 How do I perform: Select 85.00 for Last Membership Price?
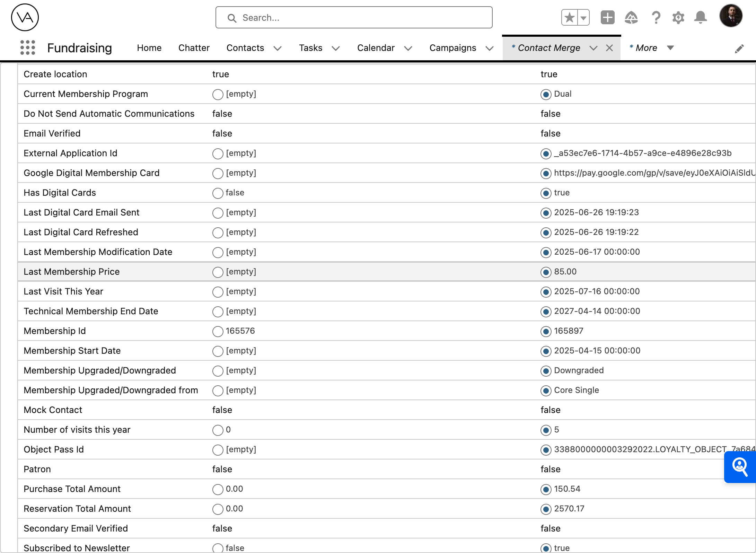[x=546, y=272]
